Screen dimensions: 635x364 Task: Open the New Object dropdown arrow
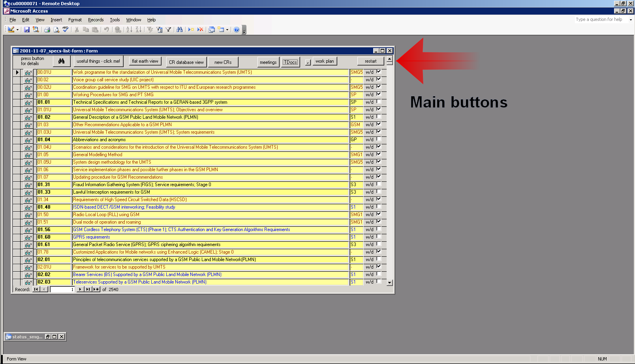[227, 30]
